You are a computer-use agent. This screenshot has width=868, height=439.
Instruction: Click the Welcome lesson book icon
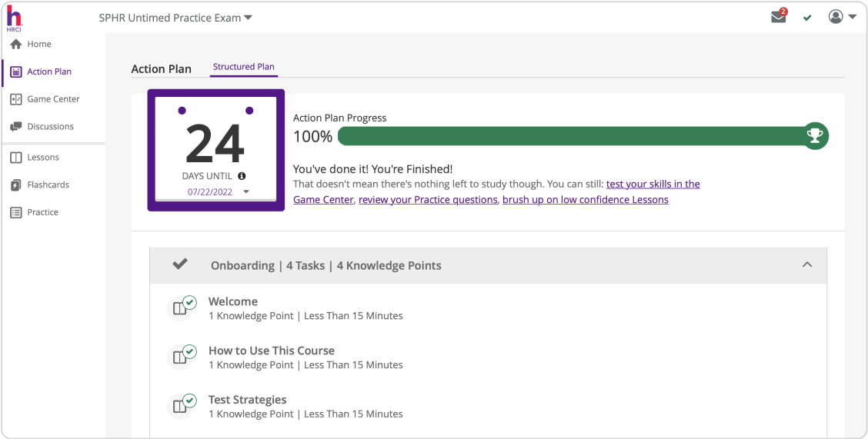(x=182, y=308)
